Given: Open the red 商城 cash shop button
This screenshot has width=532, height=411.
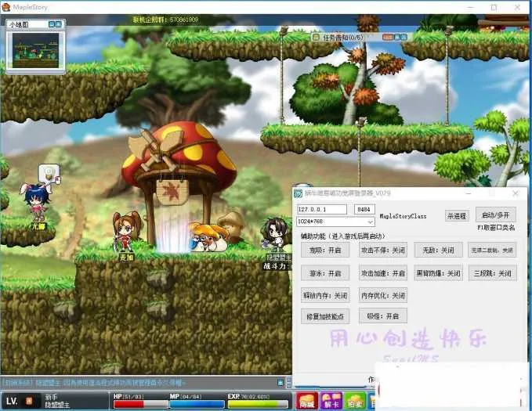Looking at the screenshot, I should [307, 401].
